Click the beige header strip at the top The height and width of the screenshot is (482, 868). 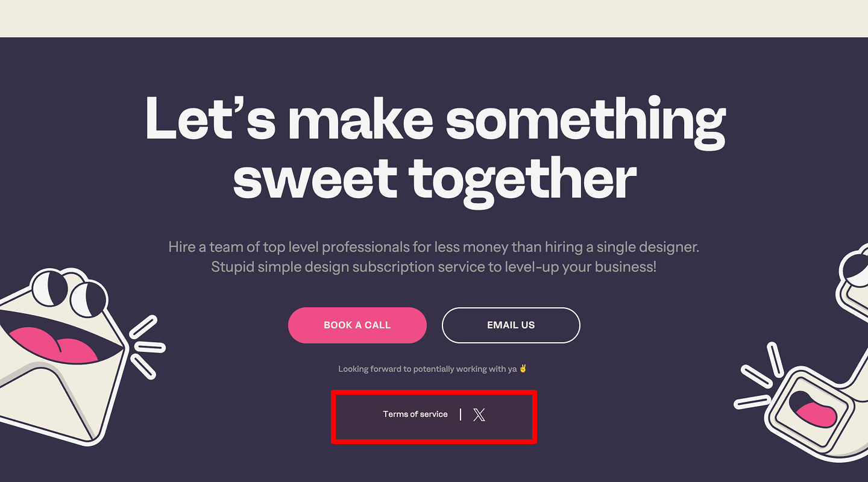point(434,18)
